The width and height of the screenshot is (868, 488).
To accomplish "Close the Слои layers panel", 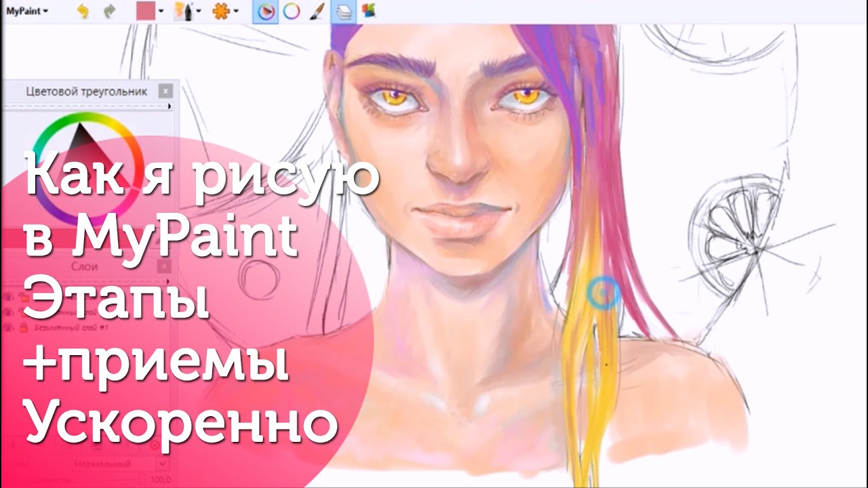I will point(165,266).
